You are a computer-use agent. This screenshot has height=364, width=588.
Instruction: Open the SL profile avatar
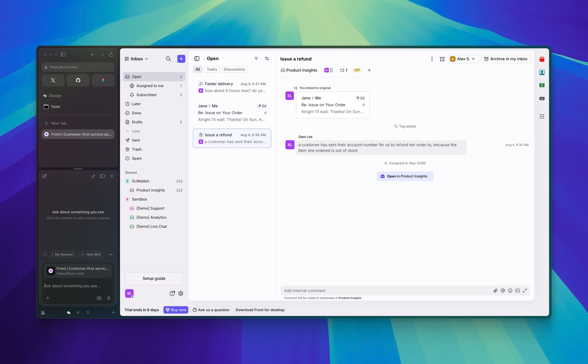click(129, 293)
